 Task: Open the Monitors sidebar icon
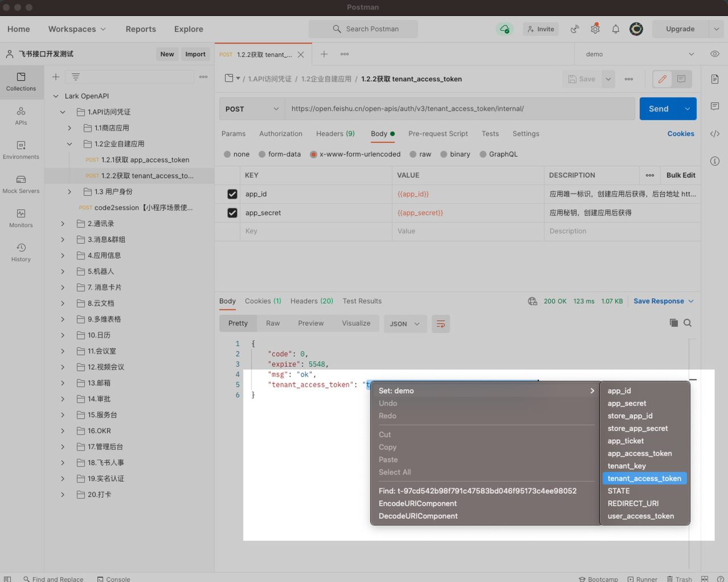click(x=21, y=218)
